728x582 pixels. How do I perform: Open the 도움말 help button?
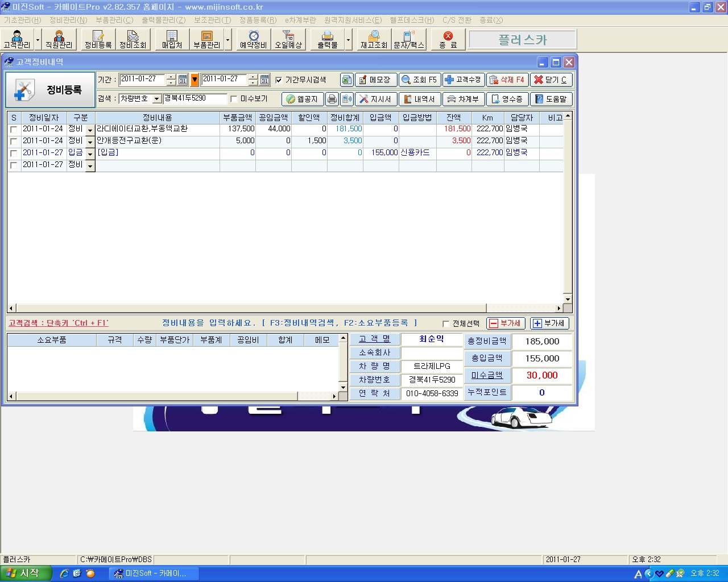[x=551, y=99]
